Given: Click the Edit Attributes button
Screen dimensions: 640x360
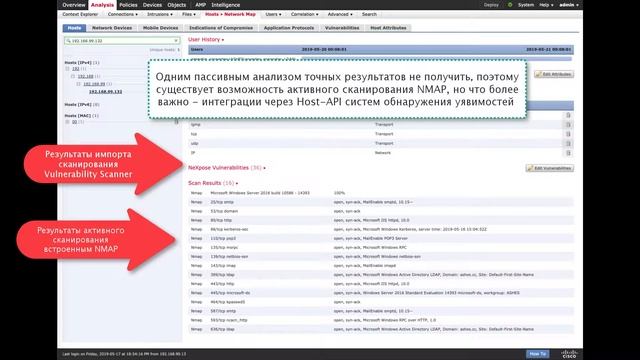Looking at the screenshot, I should [x=554, y=74].
